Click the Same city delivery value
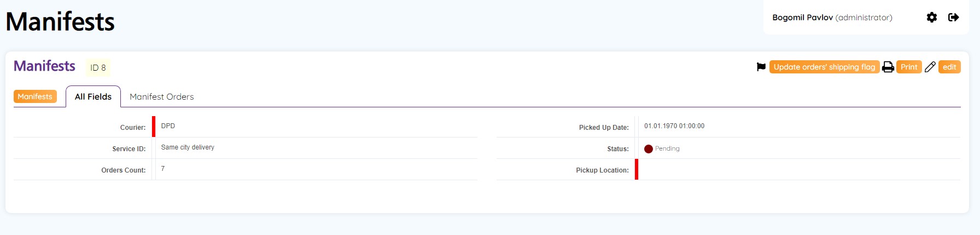Viewport: 980px width, 235px height. [x=188, y=147]
